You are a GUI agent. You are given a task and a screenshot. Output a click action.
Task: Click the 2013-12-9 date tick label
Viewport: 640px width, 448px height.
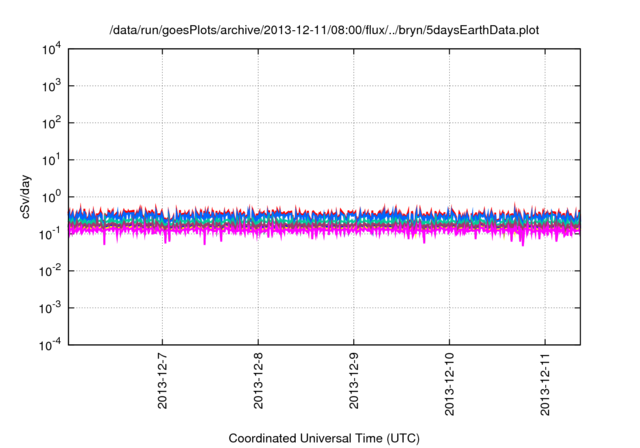tap(353, 381)
